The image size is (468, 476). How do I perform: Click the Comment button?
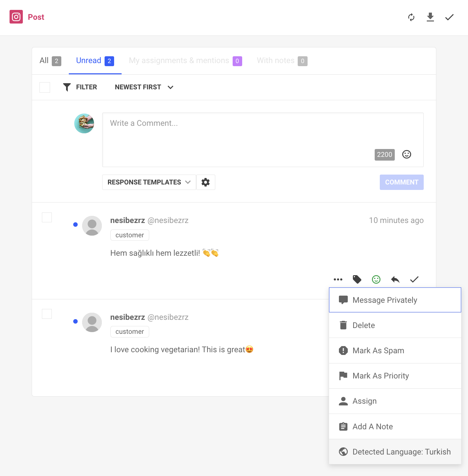(402, 182)
